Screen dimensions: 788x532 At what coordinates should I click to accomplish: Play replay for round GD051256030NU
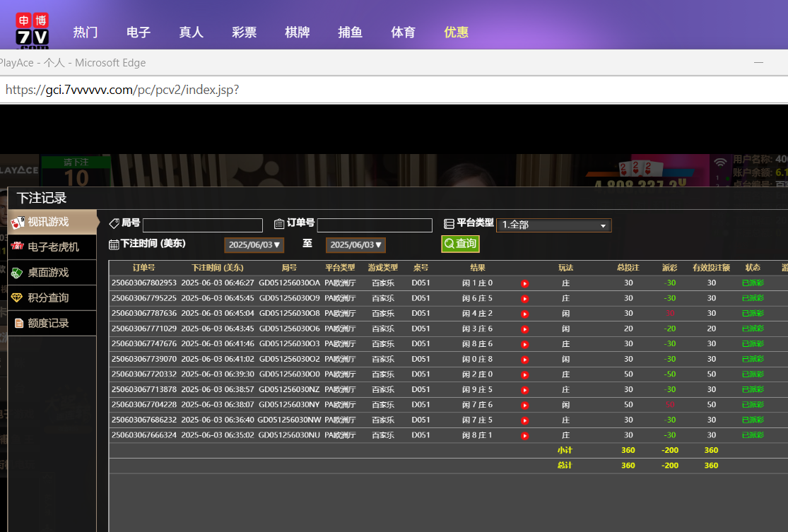pos(524,436)
